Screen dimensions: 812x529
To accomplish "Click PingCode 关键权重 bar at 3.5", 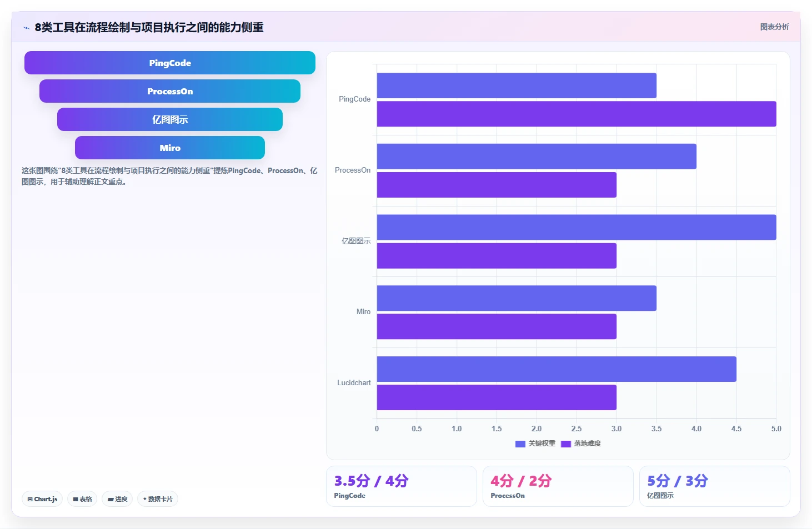I will pos(517,85).
